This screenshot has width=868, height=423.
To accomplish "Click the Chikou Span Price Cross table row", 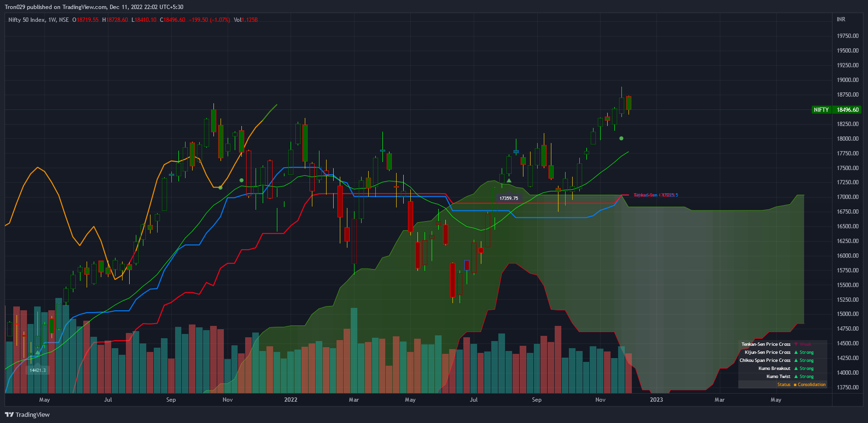I will click(x=783, y=360).
